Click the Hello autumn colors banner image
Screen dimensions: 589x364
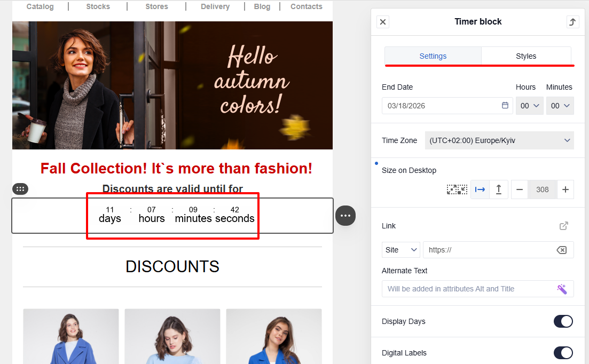point(172,85)
